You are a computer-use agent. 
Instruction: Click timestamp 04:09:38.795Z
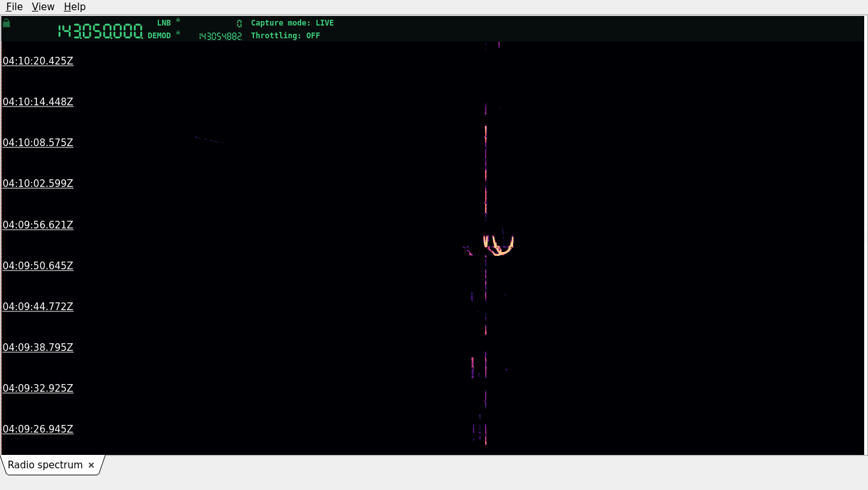click(x=38, y=348)
